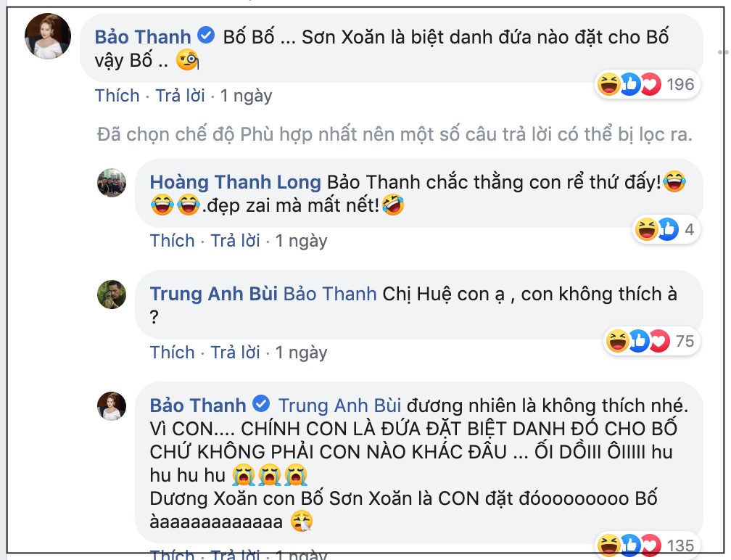This screenshot has height=560, width=731.
Task: Reply to Bảo Thanh's top comment
Action: coord(181,96)
